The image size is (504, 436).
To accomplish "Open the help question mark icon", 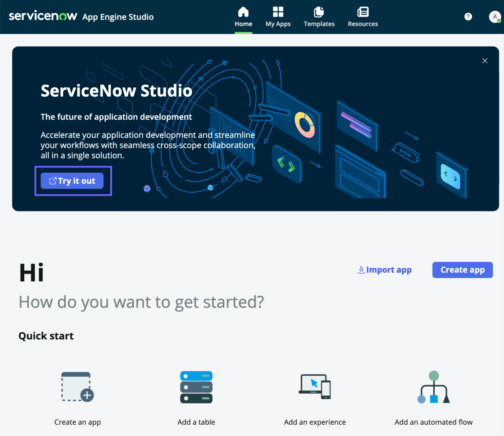I will (x=468, y=17).
